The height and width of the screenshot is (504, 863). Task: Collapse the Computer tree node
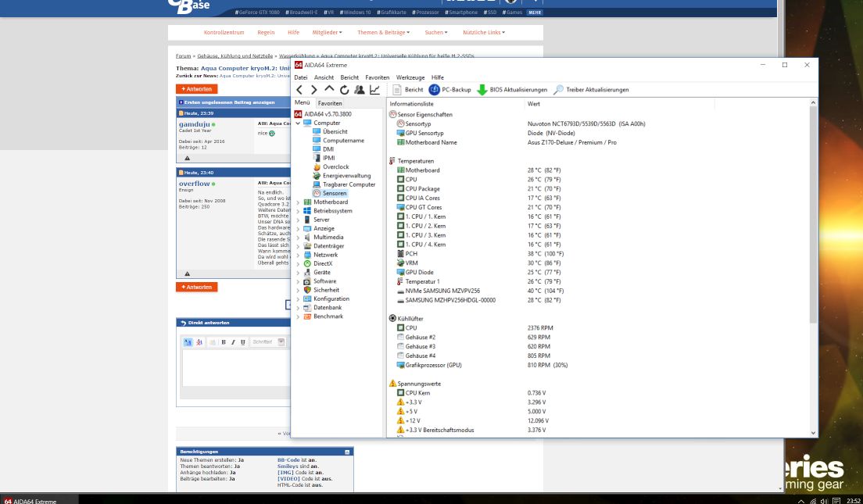(298, 123)
